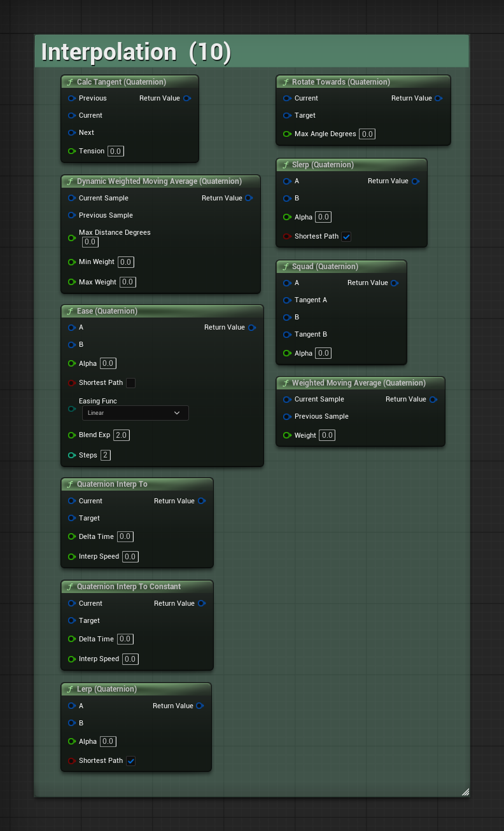Click the Alpha value field on Squad
Screen dimensions: 504x831
point(324,354)
